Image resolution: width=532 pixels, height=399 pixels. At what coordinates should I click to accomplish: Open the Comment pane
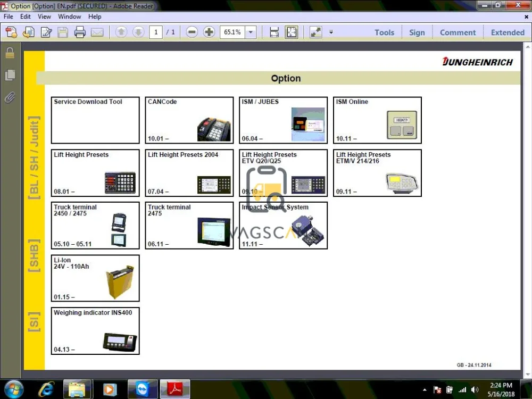[x=458, y=32]
